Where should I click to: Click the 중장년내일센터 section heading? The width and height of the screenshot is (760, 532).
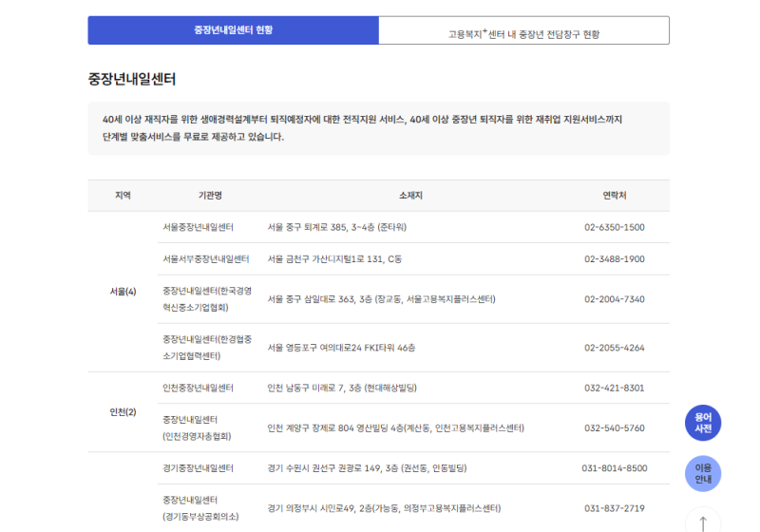coord(132,79)
